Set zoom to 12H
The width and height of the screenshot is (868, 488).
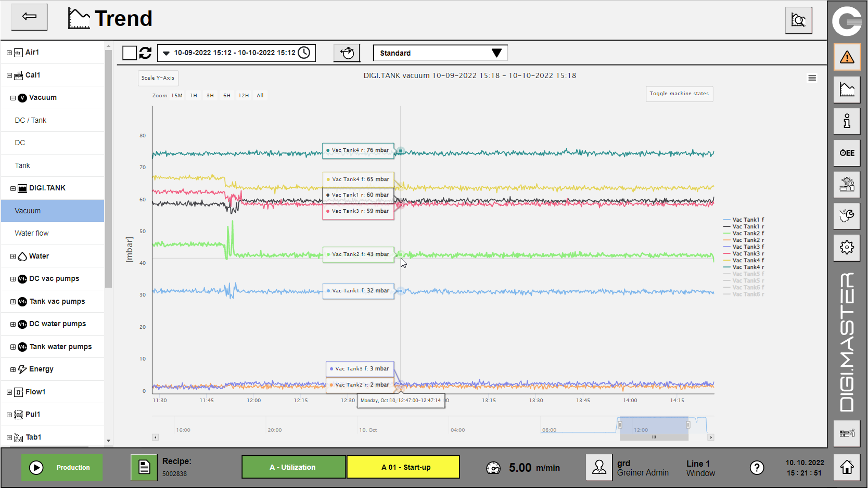[244, 96]
